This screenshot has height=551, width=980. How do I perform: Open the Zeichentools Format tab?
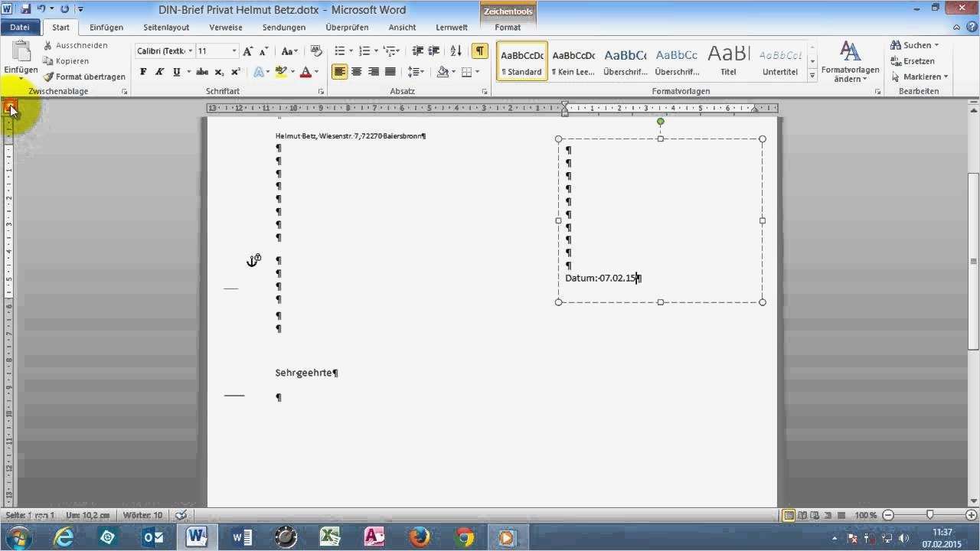pyautogui.click(x=508, y=27)
